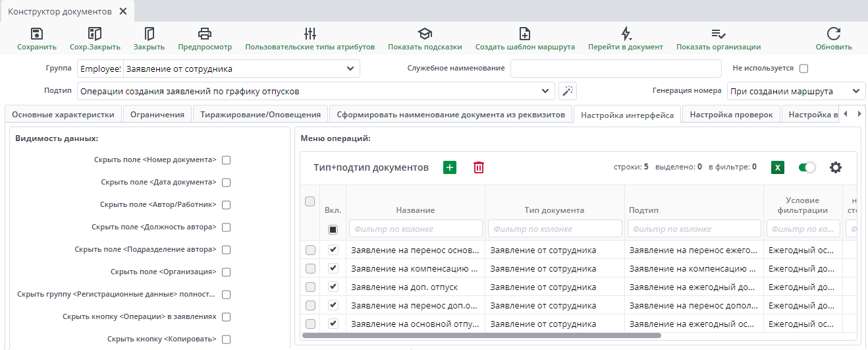868x350 pixels.
Task: Click Создать шаблон маршрута icon
Action: click(x=525, y=34)
